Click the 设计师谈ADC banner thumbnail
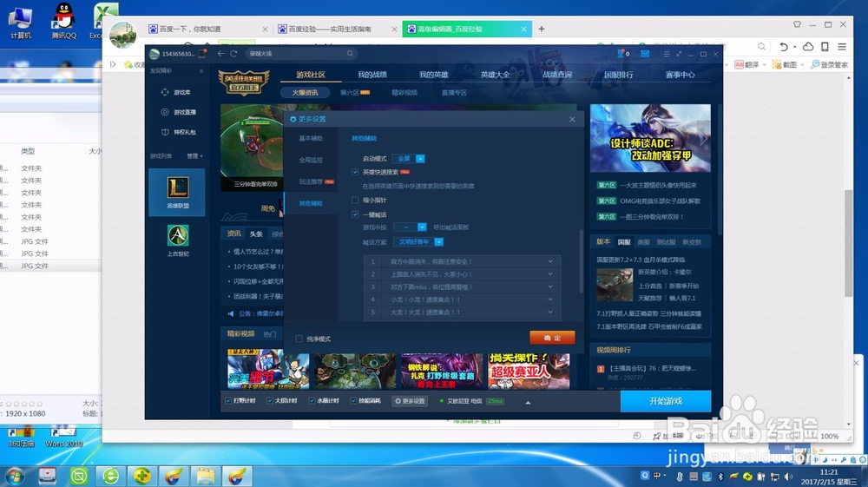This screenshot has height=487, width=868. click(650, 138)
